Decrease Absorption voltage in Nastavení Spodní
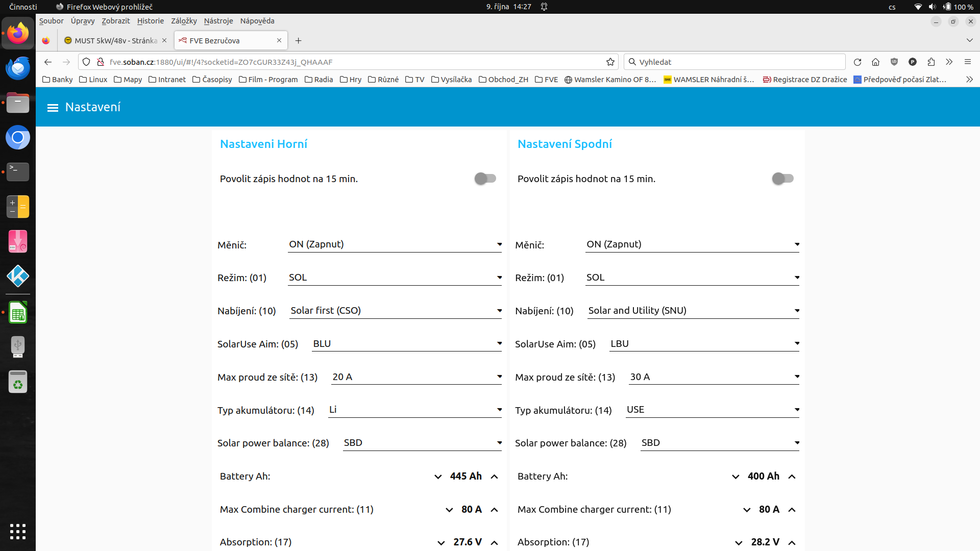 739,542
